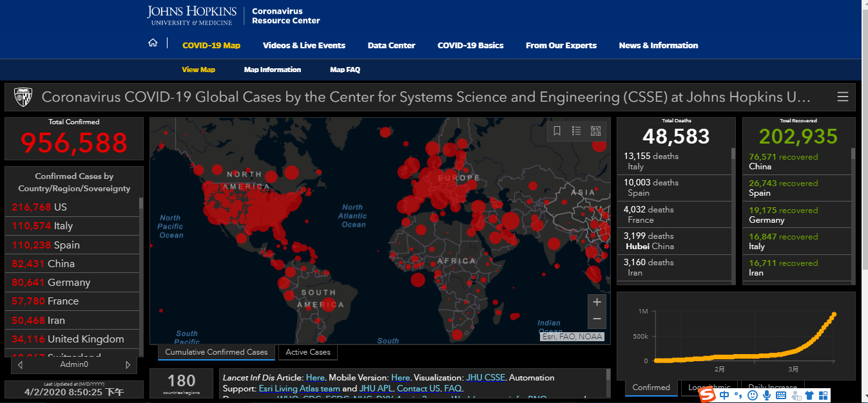Select Spain with 110,238 confirmed cases

tap(72, 245)
